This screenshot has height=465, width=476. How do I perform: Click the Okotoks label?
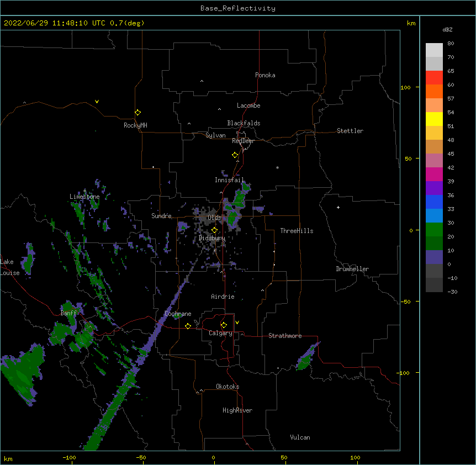[228, 387]
